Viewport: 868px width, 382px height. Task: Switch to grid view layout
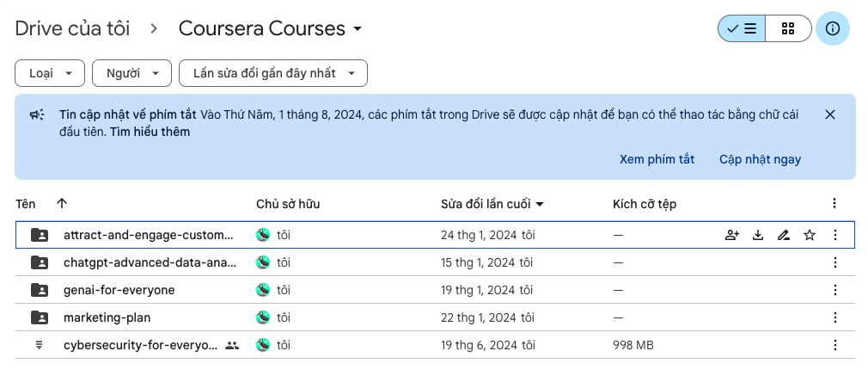coord(788,28)
